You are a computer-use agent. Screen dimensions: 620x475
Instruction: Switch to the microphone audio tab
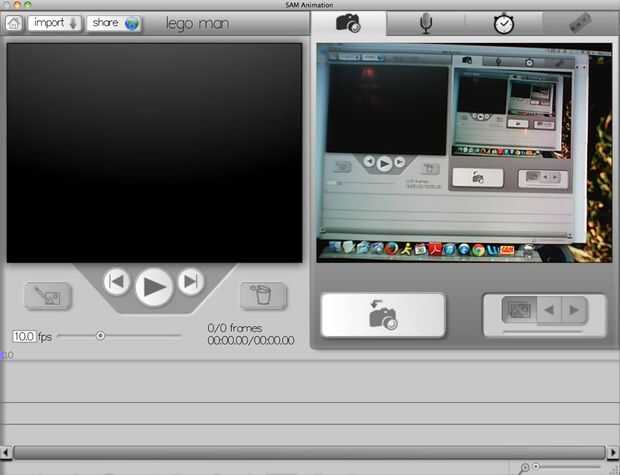[x=425, y=23]
